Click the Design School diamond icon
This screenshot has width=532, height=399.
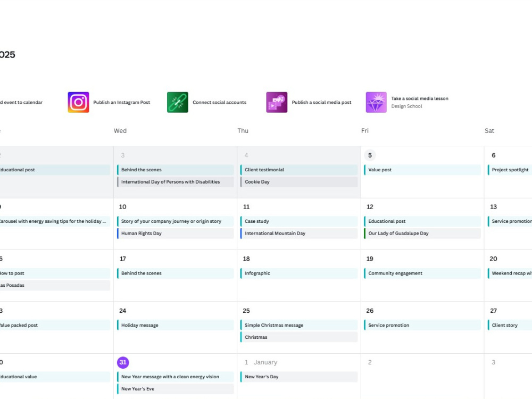point(376,102)
